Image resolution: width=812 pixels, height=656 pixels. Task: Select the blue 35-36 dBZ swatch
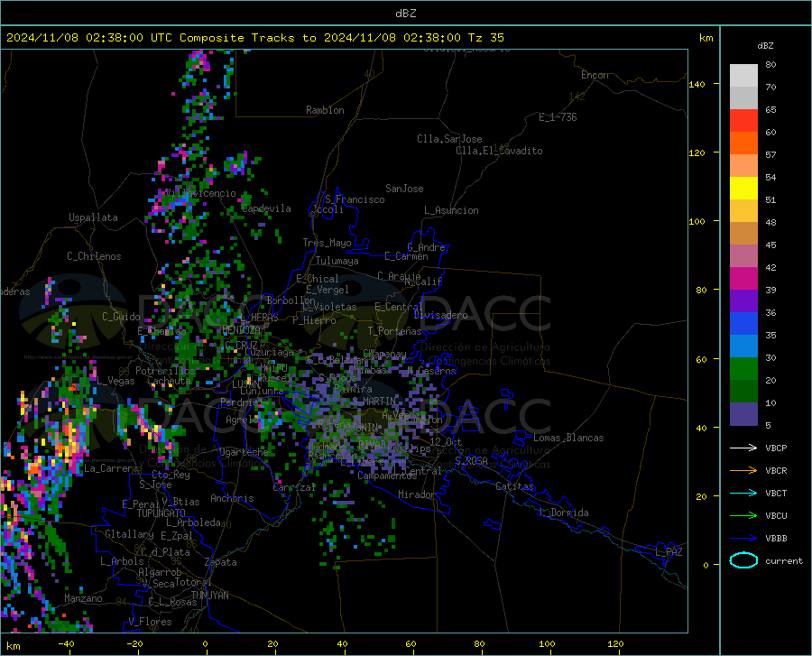pyautogui.click(x=743, y=324)
